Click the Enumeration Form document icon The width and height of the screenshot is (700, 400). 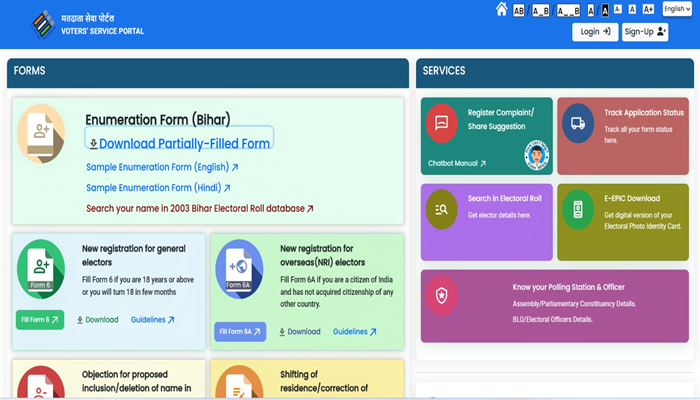click(x=41, y=133)
